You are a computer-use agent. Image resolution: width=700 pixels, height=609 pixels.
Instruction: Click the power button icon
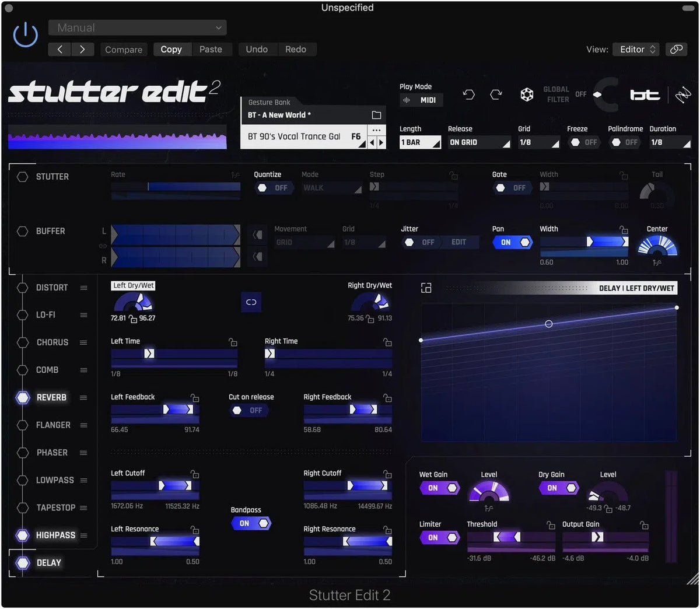click(24, 34)
